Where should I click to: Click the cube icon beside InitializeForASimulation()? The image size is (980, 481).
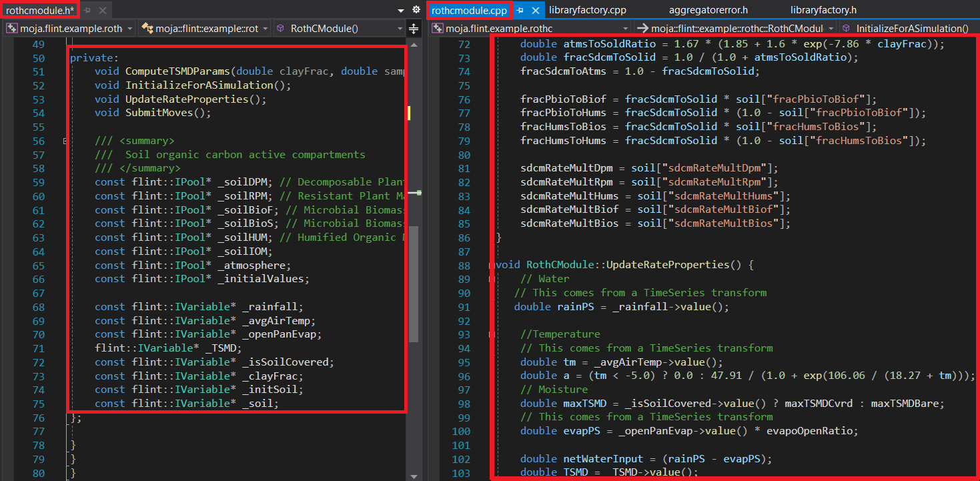click(x=847, y=29)
